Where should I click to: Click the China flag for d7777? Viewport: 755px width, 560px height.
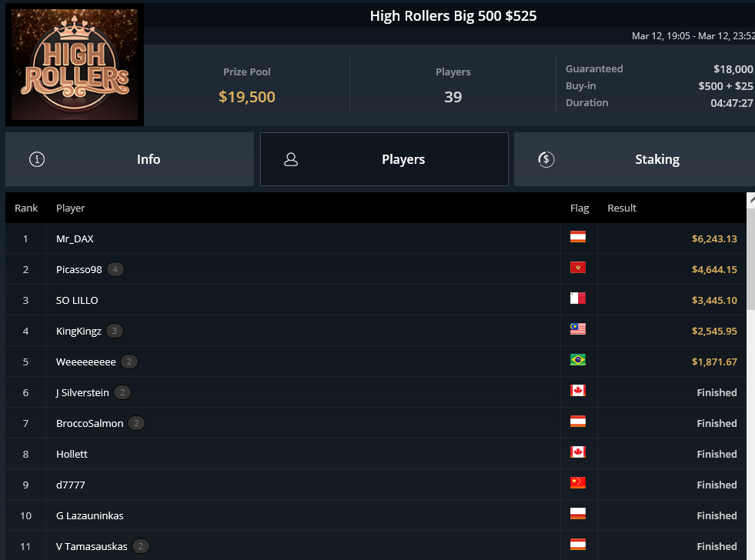pos(578,483)
